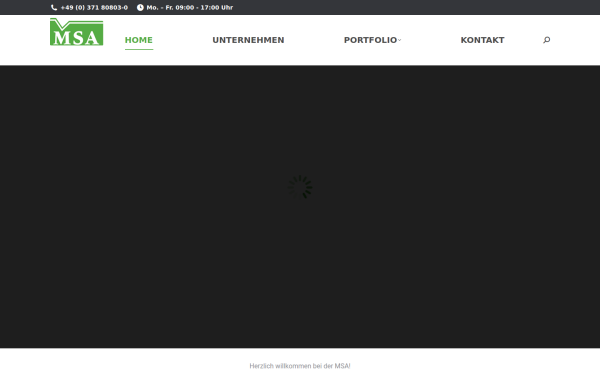Screen dimensions: 600x375
Task: Expand the PORTFOLIO dropdown arrow
Action: [x=399, y=40]
